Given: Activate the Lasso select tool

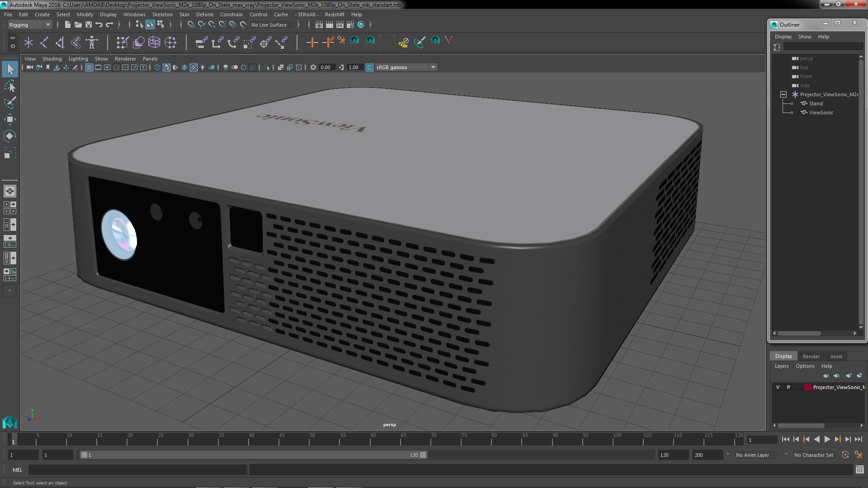Looking at the screenshot, I should (10, 86).
